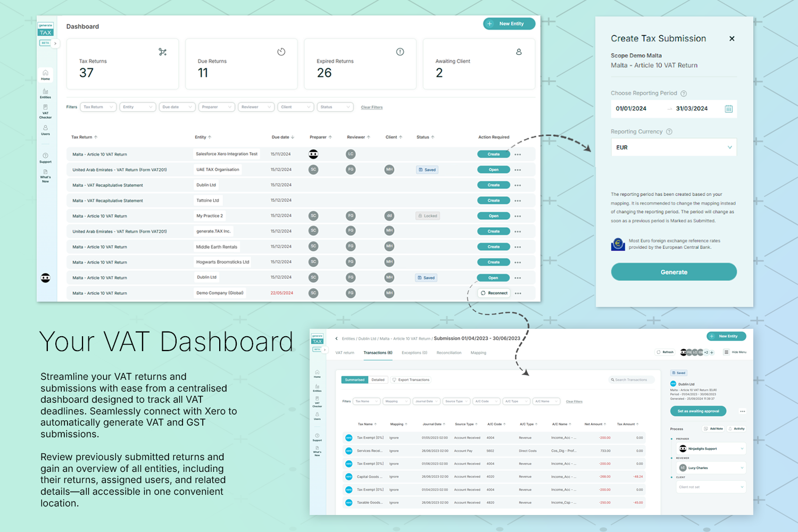Open Support in the Dashboard window sidebar
798x532 pixels.
tap(46, 159)
